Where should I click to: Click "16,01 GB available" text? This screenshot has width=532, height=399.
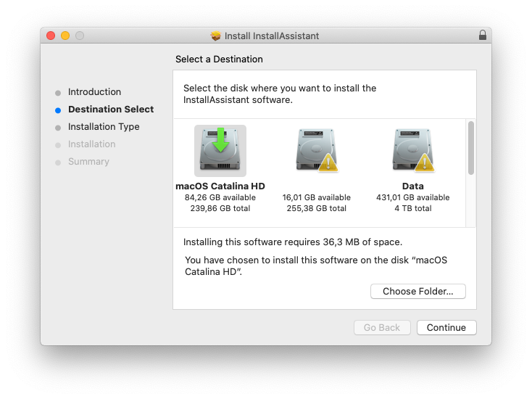[317, 197]
